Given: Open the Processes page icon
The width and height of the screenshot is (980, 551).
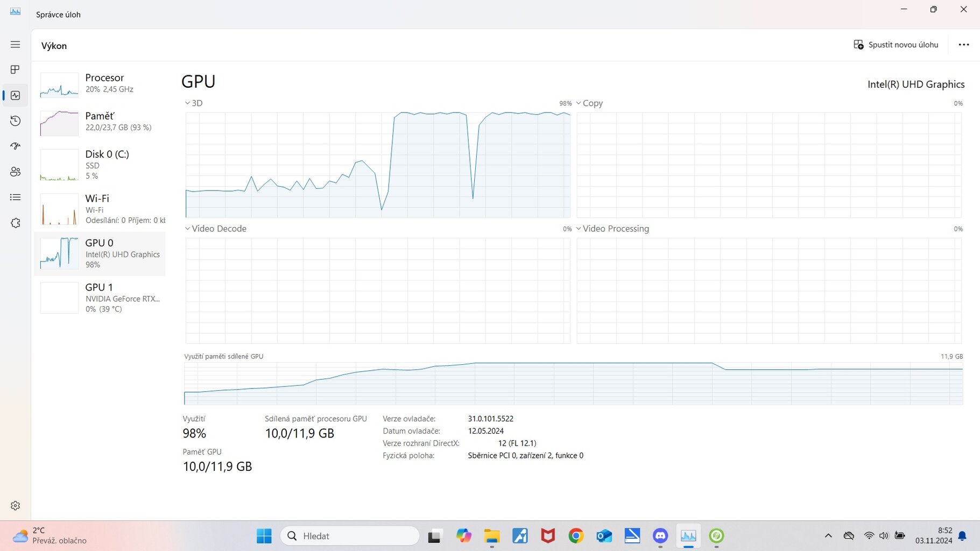Looking at the screenshot, I should tap(15, 69).
